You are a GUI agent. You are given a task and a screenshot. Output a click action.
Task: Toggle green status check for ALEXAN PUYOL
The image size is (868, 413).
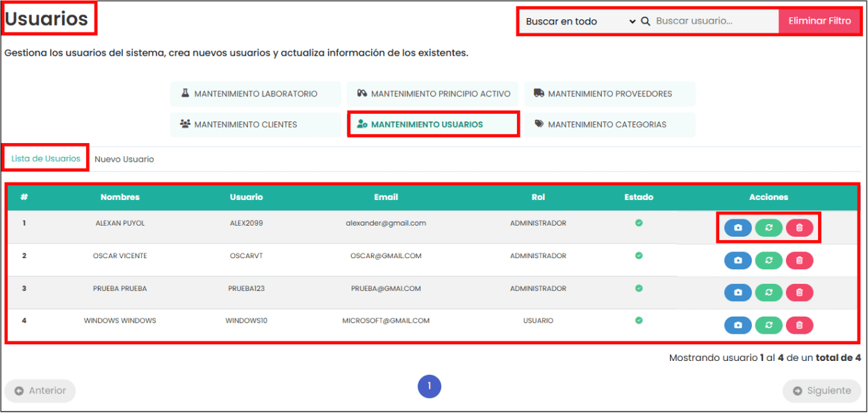[x=639, y=223]
